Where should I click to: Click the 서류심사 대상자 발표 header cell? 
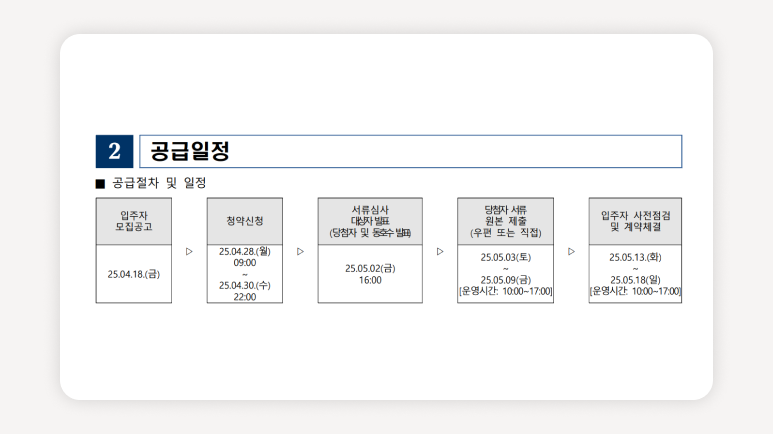pos(370,221)
